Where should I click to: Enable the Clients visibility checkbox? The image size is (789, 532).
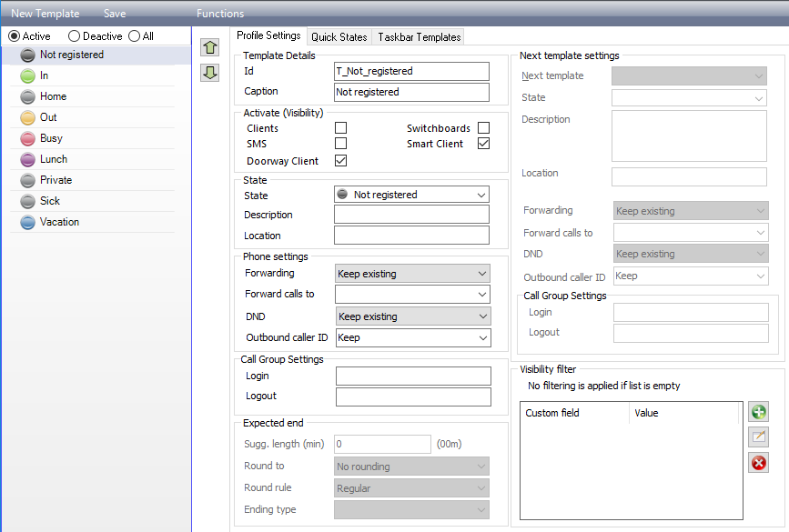point(340,128)
